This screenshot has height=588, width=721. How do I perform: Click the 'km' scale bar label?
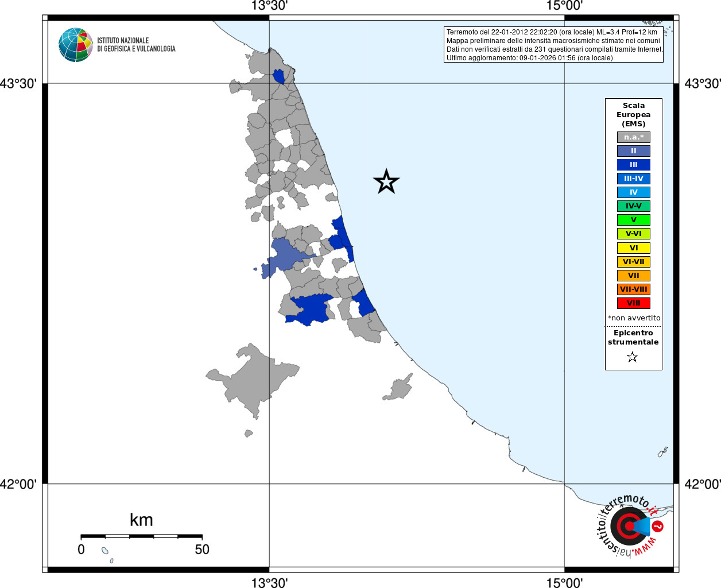[x=141, y=520]
